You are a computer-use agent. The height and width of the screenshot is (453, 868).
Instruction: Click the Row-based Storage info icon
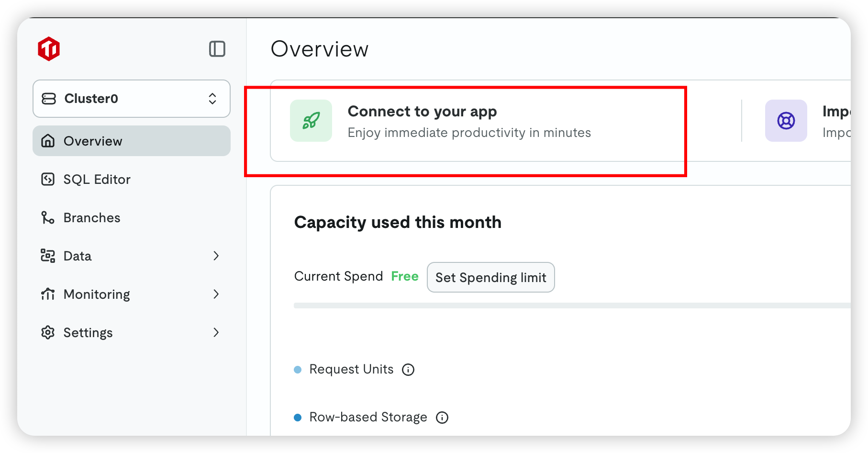tap(442, 418)
